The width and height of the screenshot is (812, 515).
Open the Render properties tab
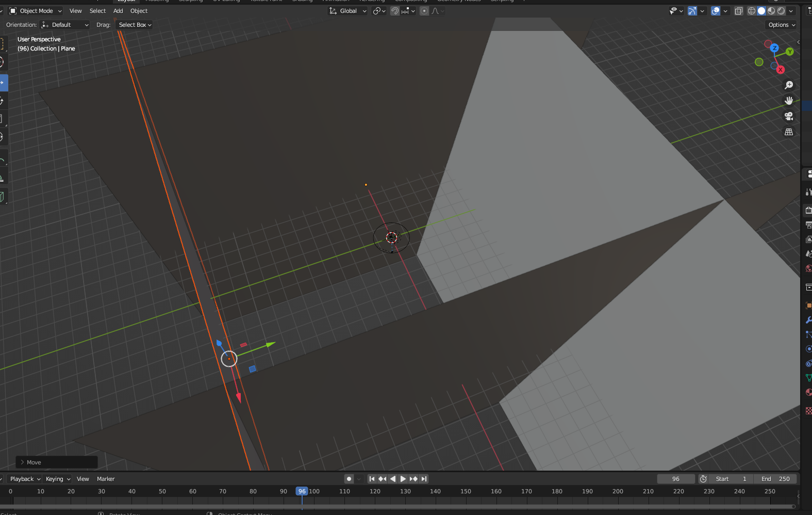point(808,210)
